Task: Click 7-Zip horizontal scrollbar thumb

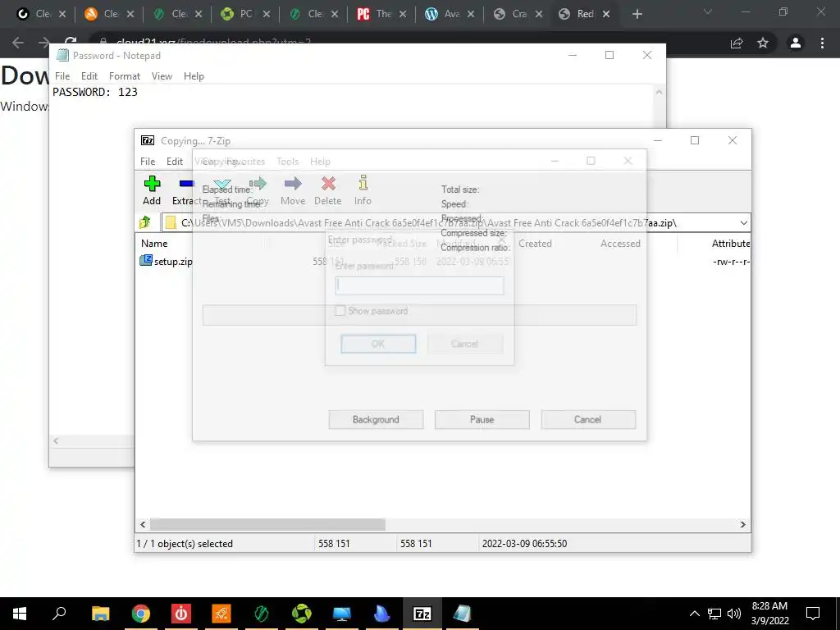Action: (267, 524)
